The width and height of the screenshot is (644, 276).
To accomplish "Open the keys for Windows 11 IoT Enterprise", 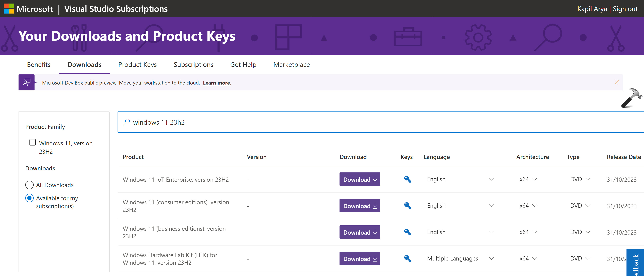I will point(407,179).
